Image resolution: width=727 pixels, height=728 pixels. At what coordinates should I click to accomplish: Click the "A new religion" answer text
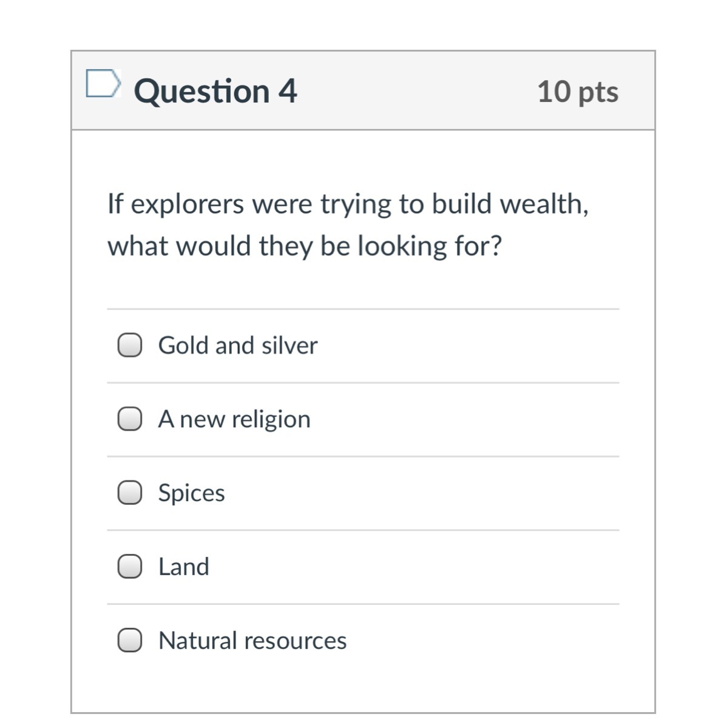coord(234,419)
